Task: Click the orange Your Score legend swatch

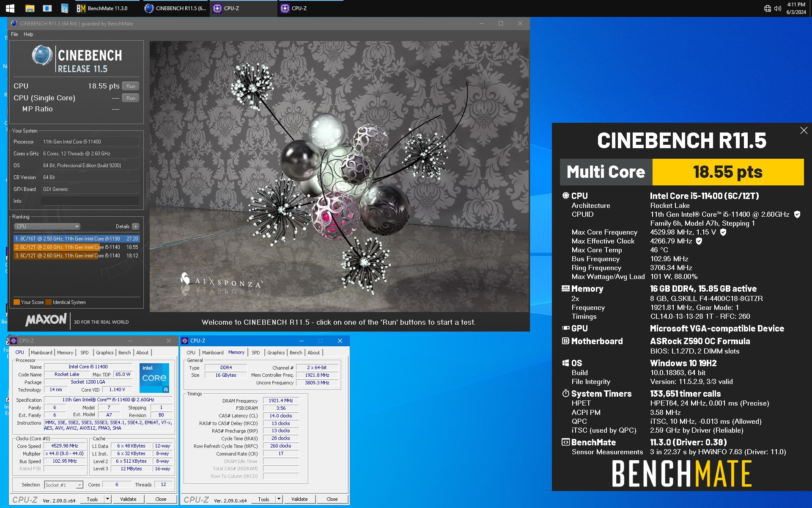Action: (16, 302)
